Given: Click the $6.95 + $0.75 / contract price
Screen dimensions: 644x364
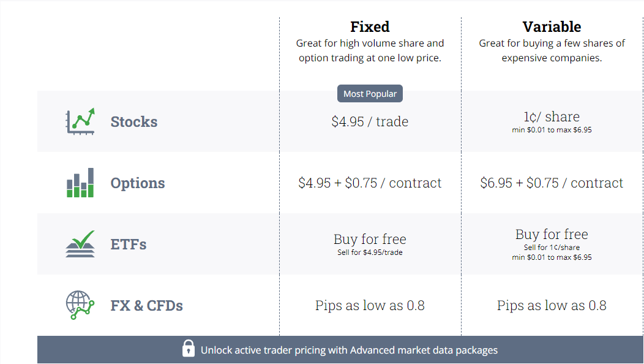Looking at the screenshot, I should [552, 183].
